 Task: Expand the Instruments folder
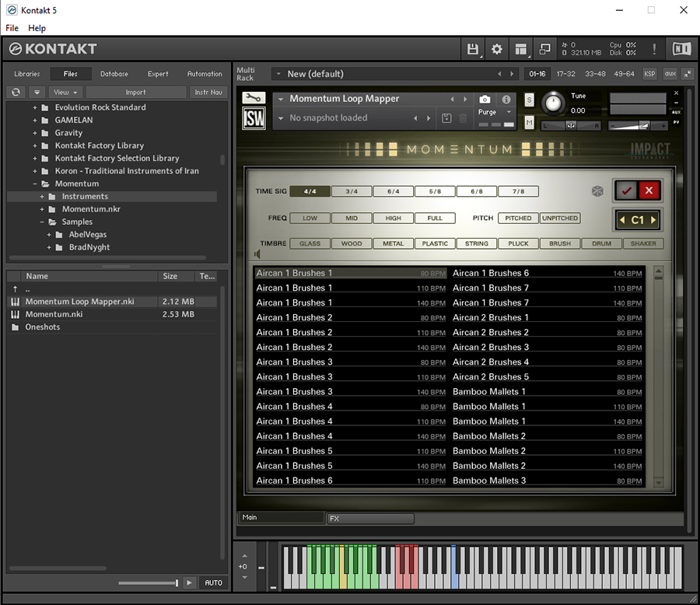(42, 197)
